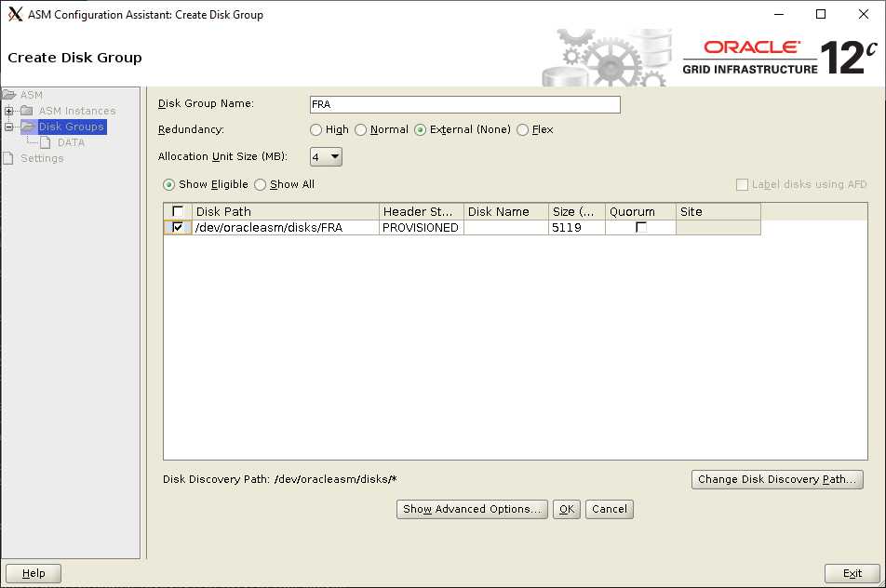Confirm disk group creation with OK
886x588 pixels.
tap(566, 510)
